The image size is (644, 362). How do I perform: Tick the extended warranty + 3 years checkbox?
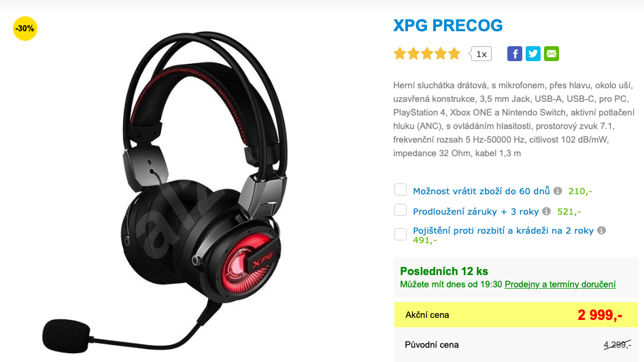coord(401,210)
